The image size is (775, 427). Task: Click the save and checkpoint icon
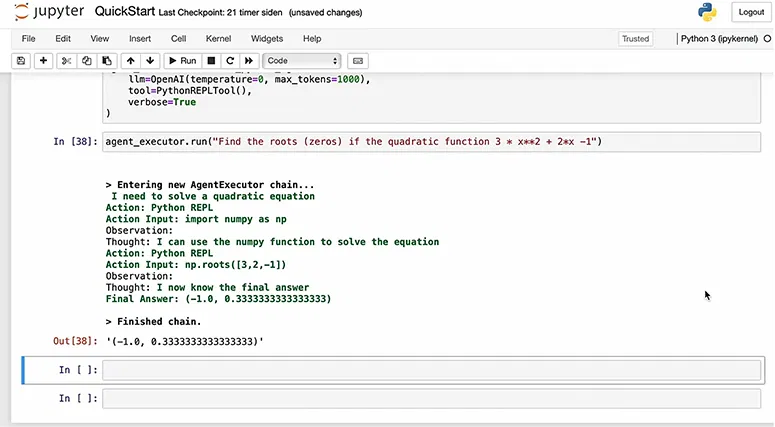[20, 61]
